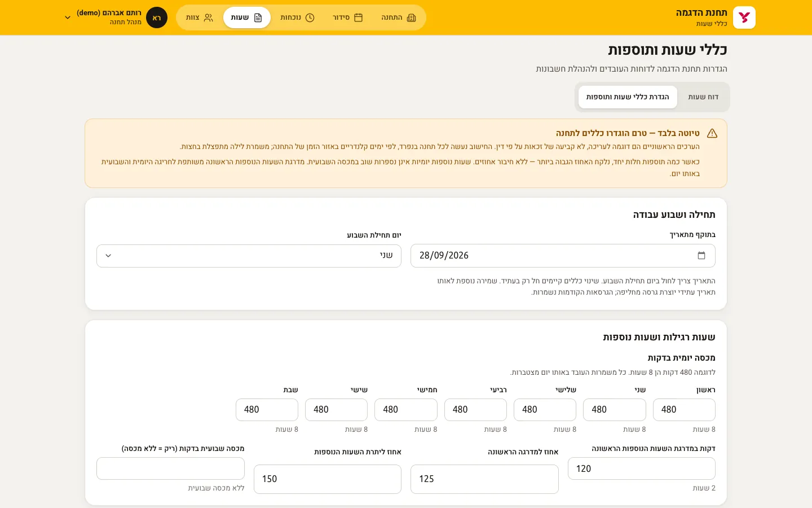Viewport: 812px width, 508px height.
Task: Click the מכסה יומית בדקות label
Action: pos(681,358)
